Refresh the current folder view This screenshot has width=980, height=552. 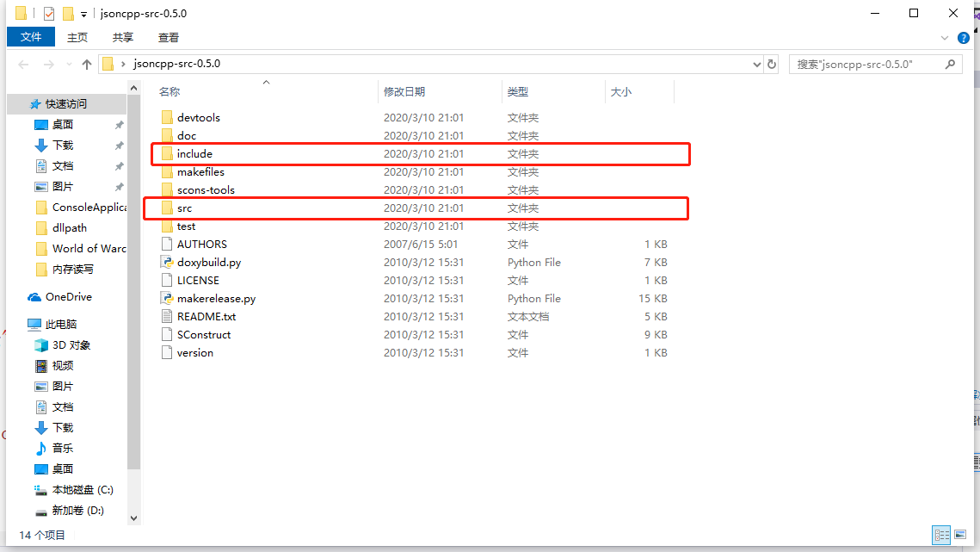coord(772,64)
